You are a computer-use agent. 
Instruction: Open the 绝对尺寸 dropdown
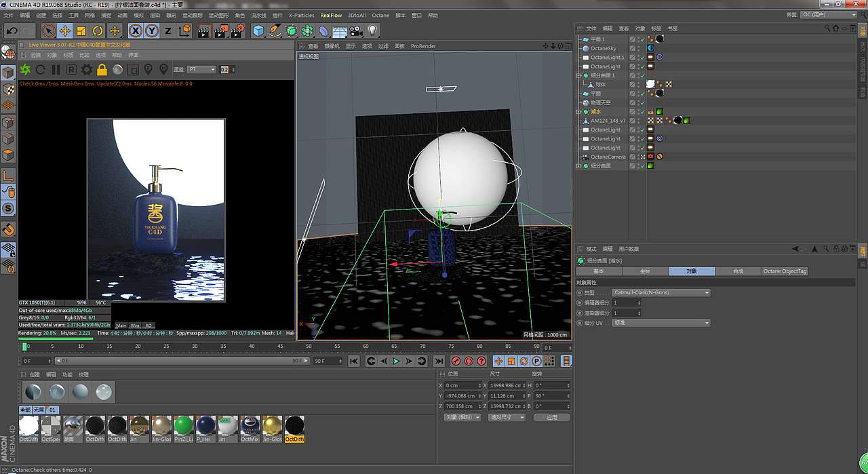pos(507,418)
